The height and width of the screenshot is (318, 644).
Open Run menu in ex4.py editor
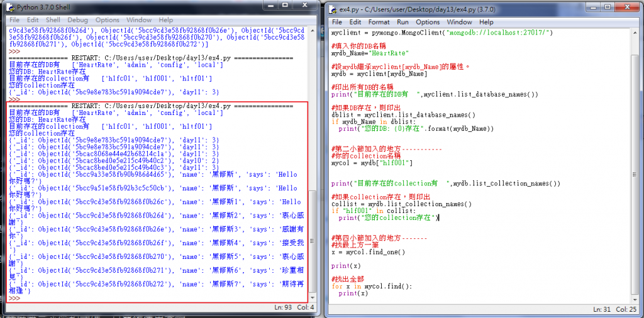pyautogui.click(x=402, y=22)
